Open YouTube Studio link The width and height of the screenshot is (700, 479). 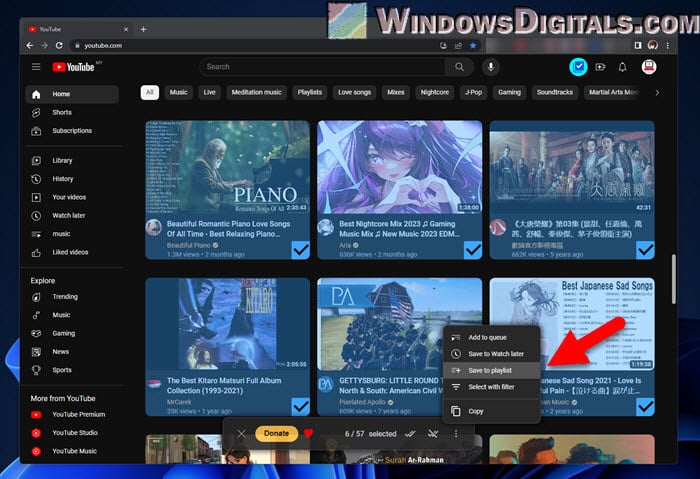point(72,433)
